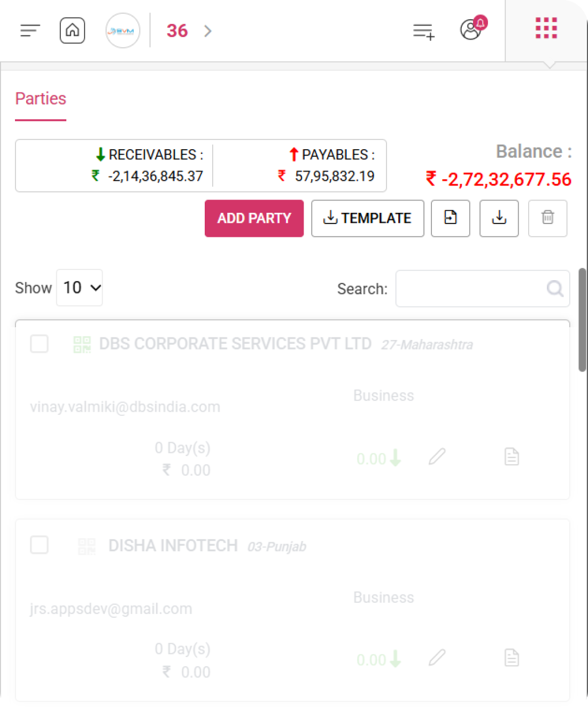This screenshot has height=717, width=588.
Task: Open the Show 10 entries dropdown
Action: coord(79,288)
